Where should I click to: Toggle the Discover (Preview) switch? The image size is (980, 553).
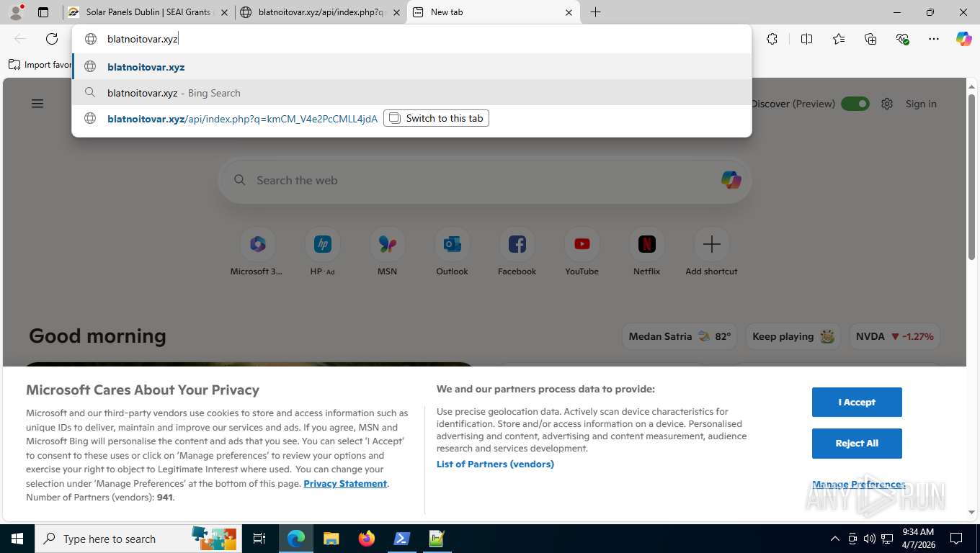click(x=855, y=104)
